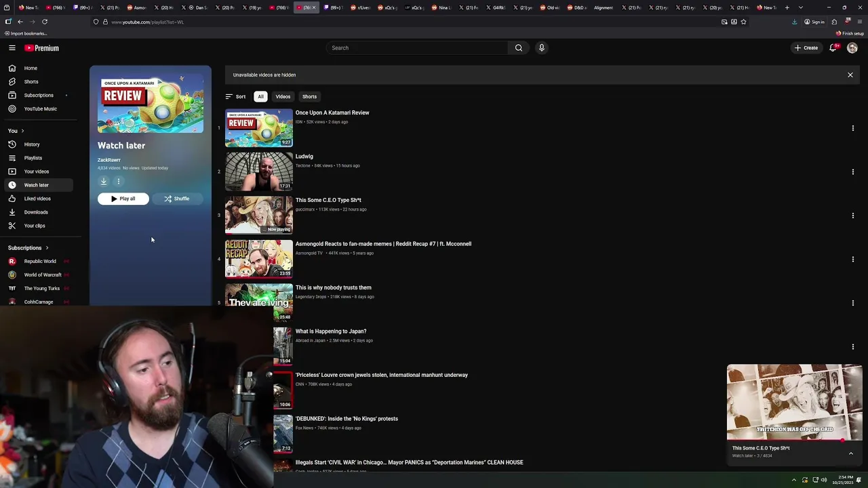Viewport: 868px width, 488px height.
Task: Expand the You section chevron
Action: 22,131
